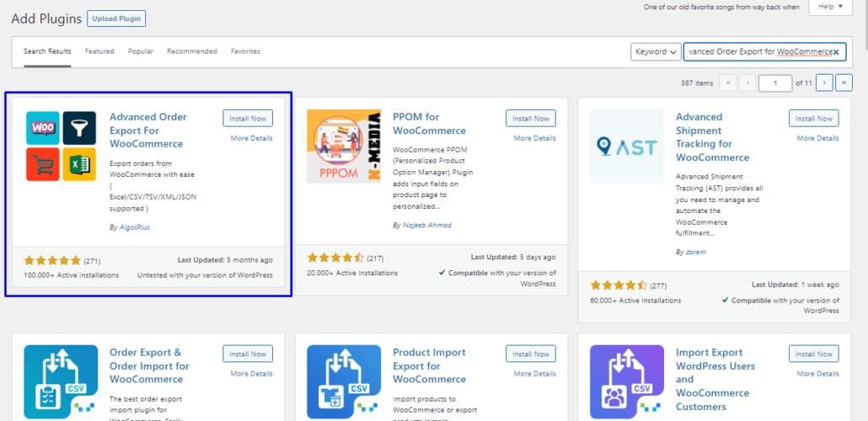Open the Advanced Order Export For WooCommerce title

[148, 131]
